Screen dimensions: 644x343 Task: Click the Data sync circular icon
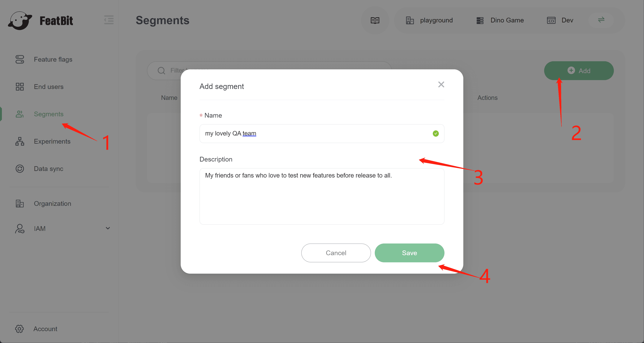tap(19, 169)
